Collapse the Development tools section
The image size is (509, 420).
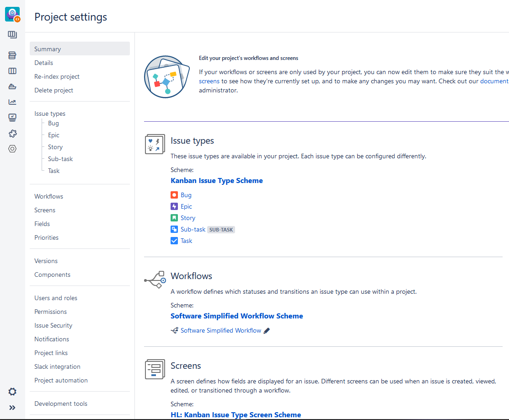click(61, 404)
